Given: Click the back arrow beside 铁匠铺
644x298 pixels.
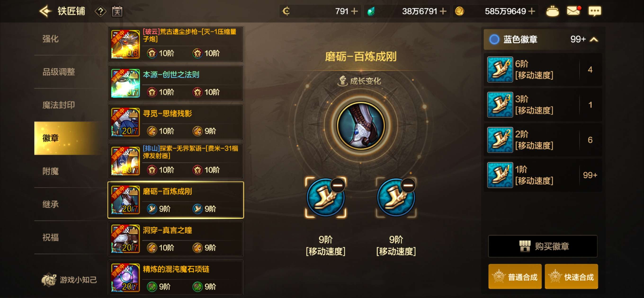Looking at the screenshot, I should pos(45,11).
